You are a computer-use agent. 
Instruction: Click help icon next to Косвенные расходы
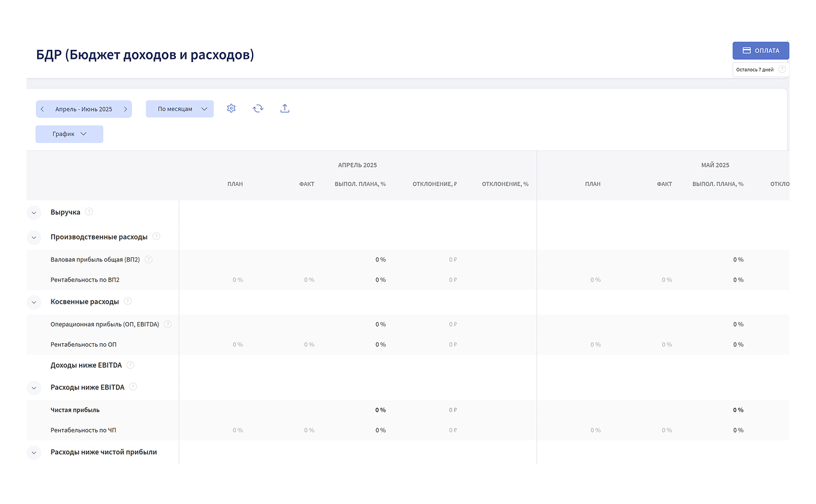(x=127, y=301)
